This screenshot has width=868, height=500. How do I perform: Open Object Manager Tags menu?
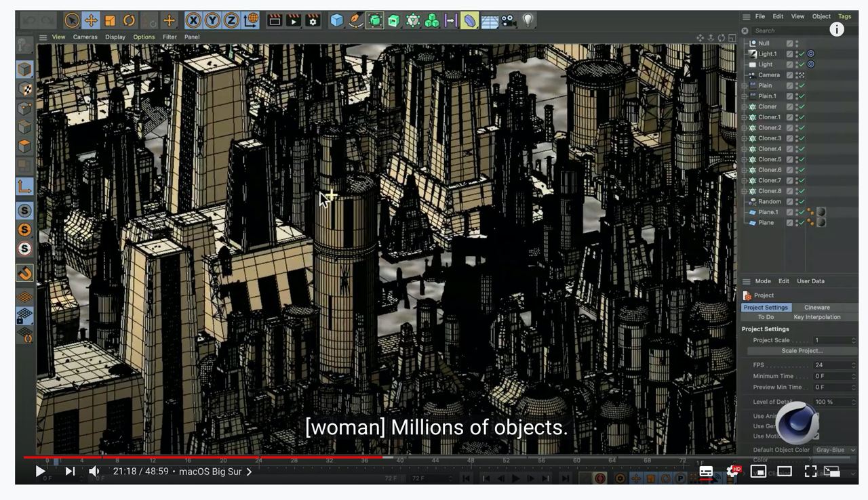click(844, 16)
